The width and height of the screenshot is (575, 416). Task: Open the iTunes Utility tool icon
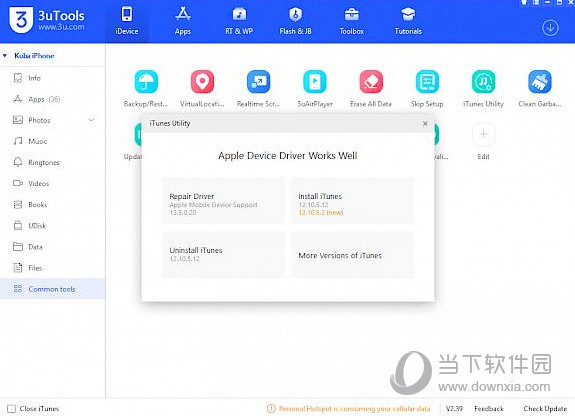pos(483,81)
